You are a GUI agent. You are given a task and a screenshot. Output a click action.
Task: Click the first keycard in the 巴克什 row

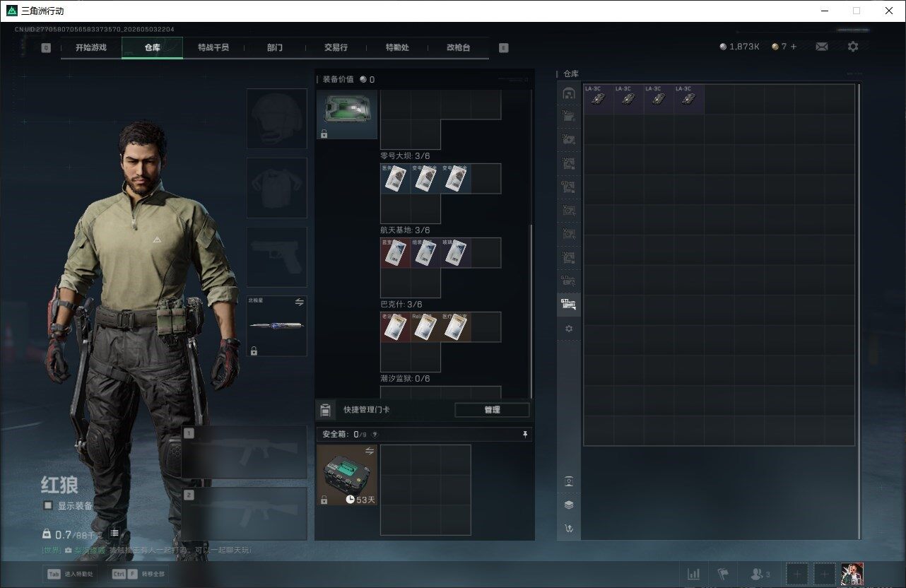click(x=395, y=327)
